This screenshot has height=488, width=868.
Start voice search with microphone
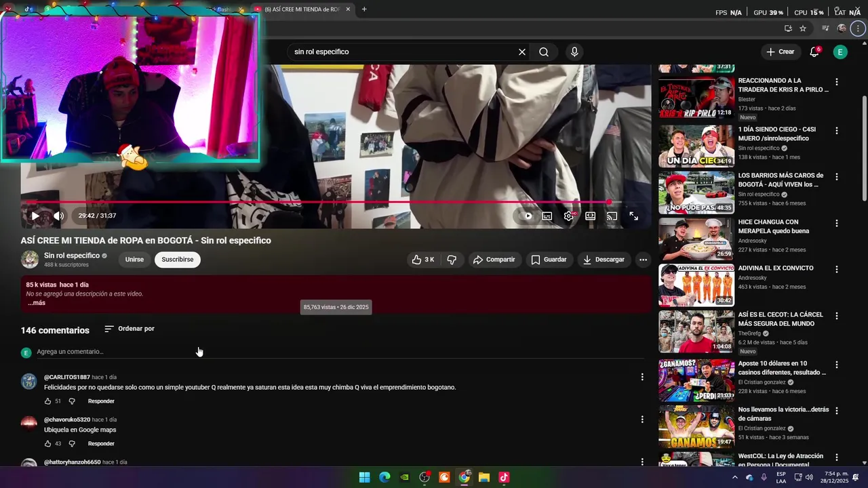(574, 52)
